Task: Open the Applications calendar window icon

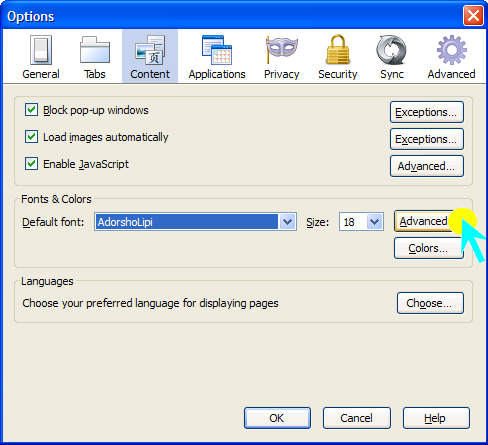Action: click(x=217, y=50)
